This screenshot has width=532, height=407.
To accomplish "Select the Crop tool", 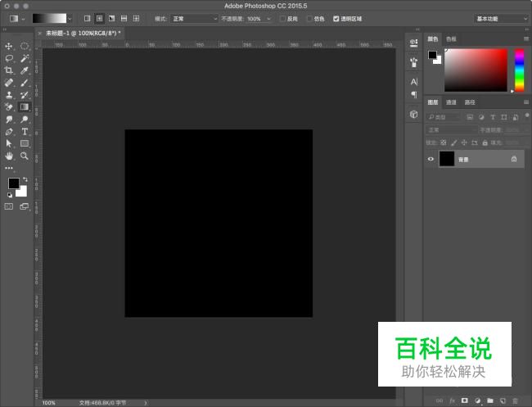I will 9,71.
